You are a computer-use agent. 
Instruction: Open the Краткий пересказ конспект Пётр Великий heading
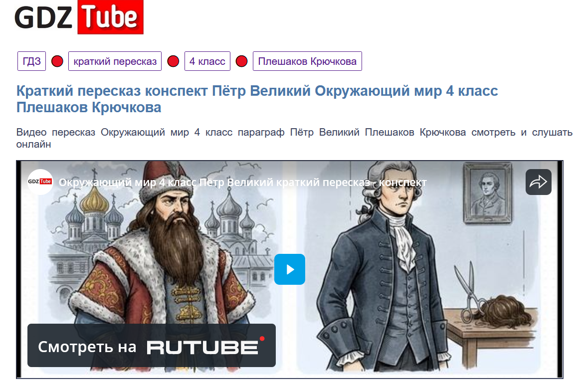pyautogui.click(x=257, y=99)
